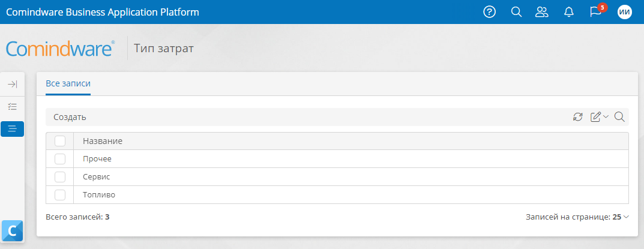The width and height of the screenshot is (644, 249).
Task: Click the Создать button
Action: pos(70,117)
